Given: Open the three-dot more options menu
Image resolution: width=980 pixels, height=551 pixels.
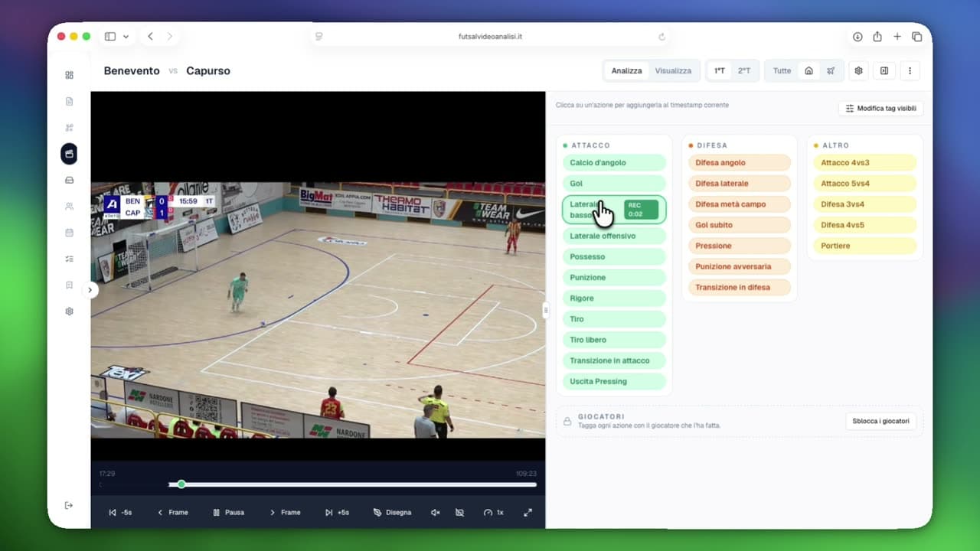Looking at the screenshot, I should pyautogui.click(x=910, y=70).
